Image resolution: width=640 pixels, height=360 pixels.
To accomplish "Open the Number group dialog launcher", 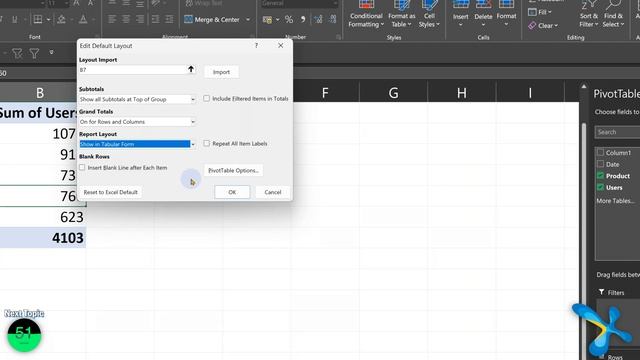I will click(338, 37).
